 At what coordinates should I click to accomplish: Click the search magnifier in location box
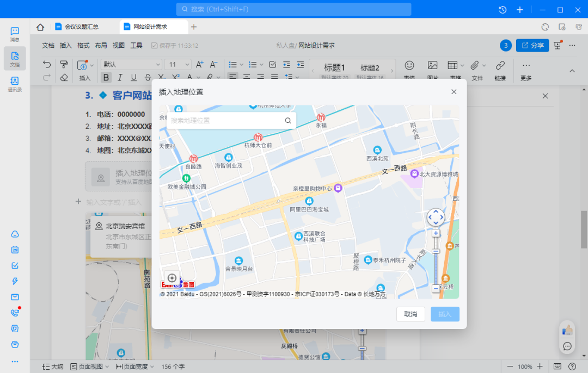point(288,121)
